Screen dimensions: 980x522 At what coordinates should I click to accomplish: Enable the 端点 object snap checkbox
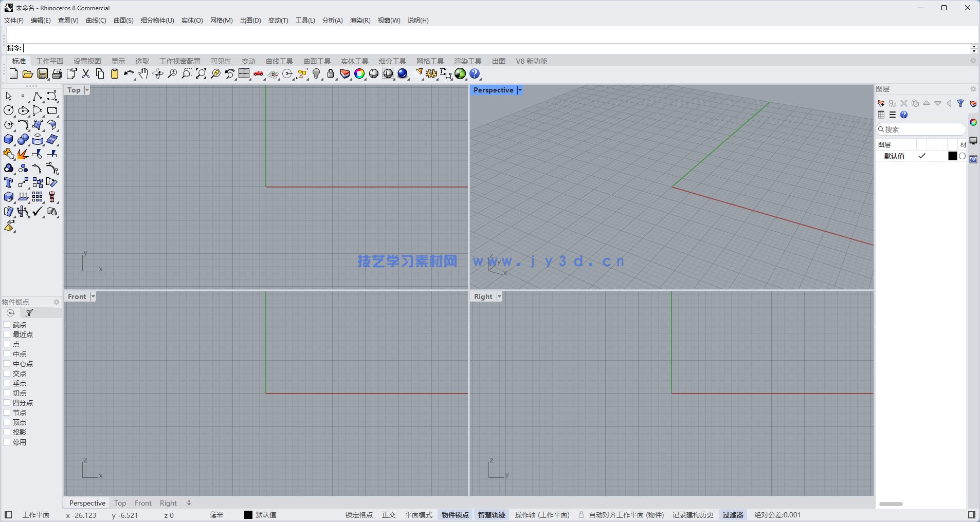[7, 324]
